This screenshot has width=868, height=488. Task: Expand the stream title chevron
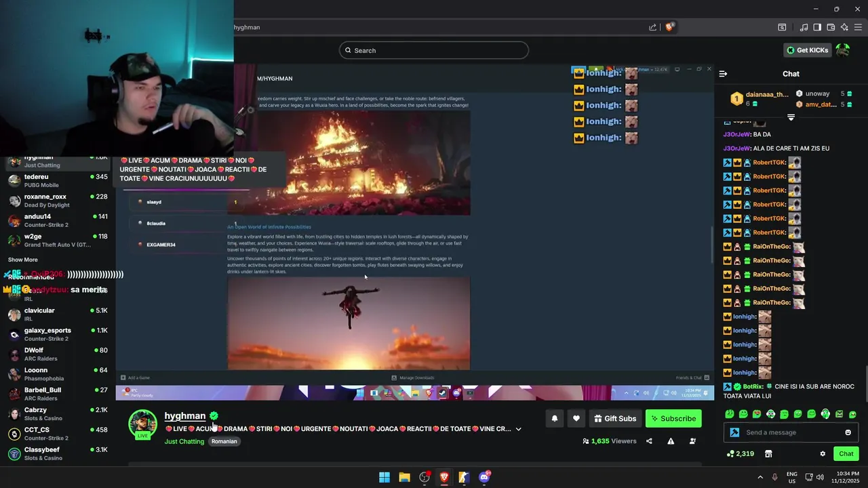(519, 429)
